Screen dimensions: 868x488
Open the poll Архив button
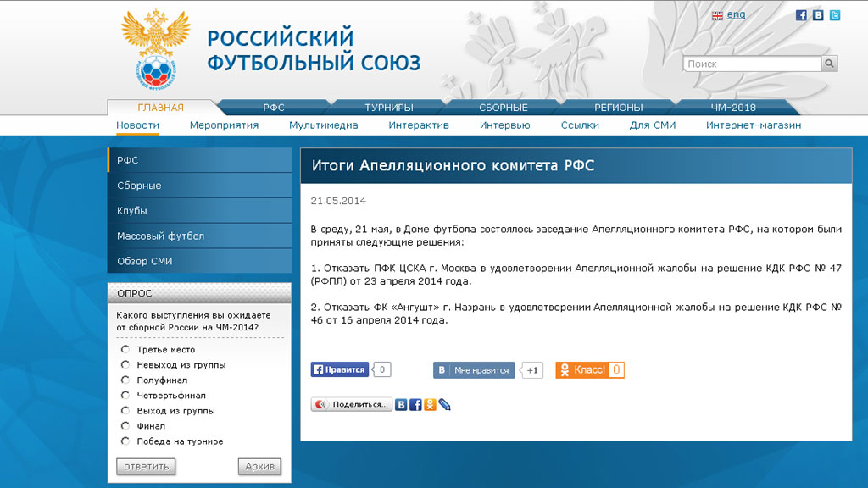coord(259,467)
